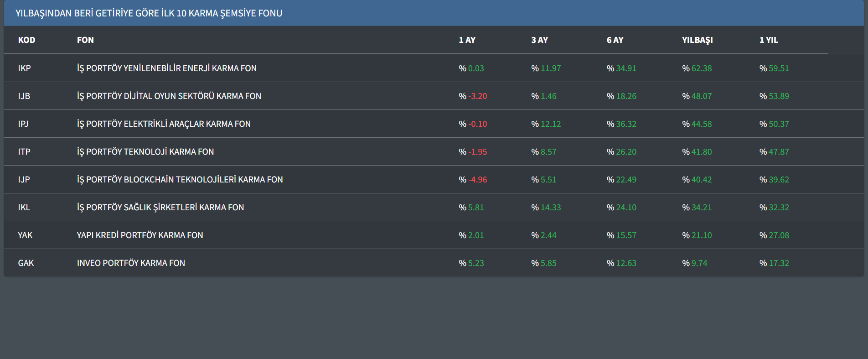The height and width of the screenshot is (359, 868).
Task: Open İş Portföy Dijital Oyun Sektörü fund
Action: point(169,96)
